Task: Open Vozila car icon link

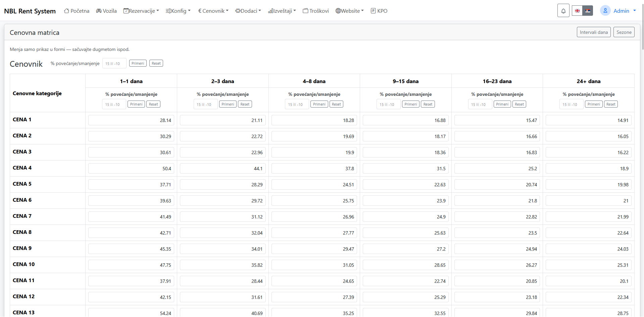Action: tap(99, 11)
